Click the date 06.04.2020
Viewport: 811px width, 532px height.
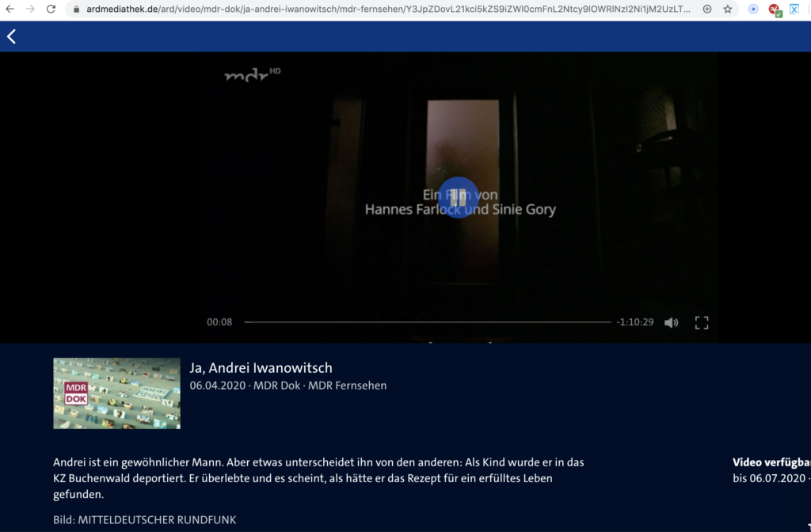click(217, 386)
